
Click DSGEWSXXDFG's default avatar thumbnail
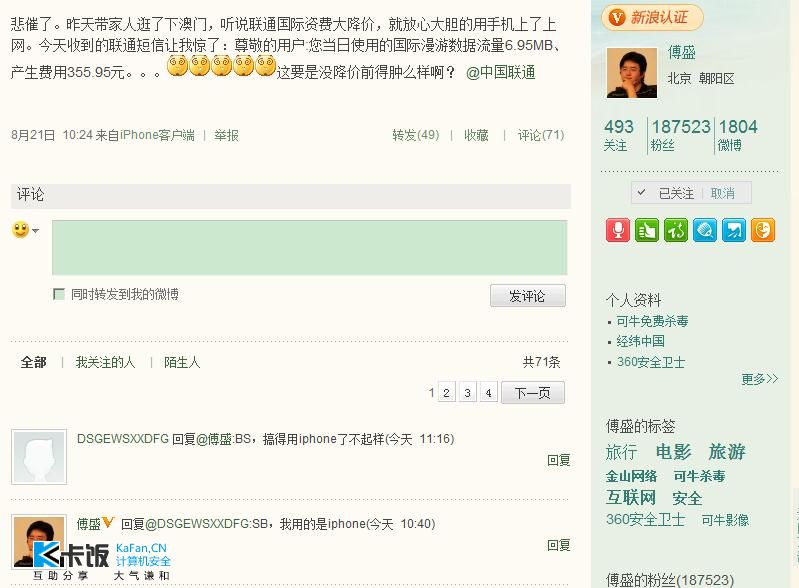point(39,457)
